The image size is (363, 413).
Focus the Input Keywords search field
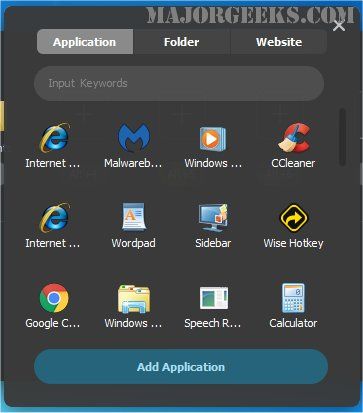pyautogui.click(x=179, y=83)
